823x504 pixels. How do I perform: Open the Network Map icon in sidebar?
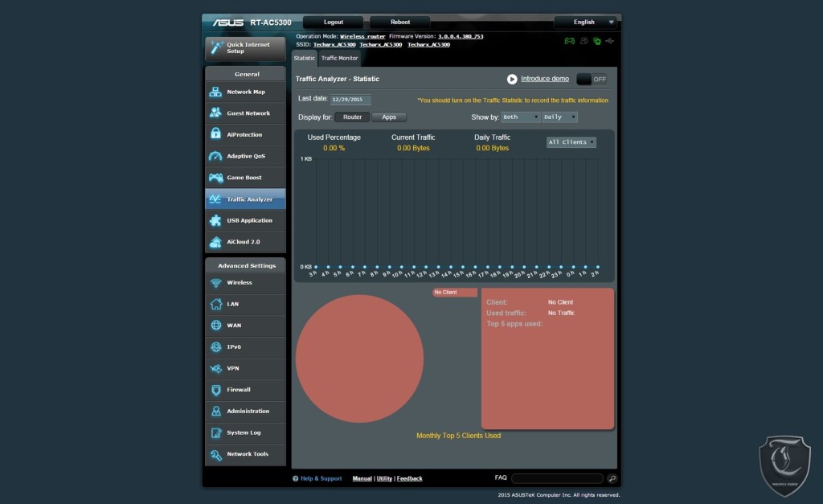215,92
